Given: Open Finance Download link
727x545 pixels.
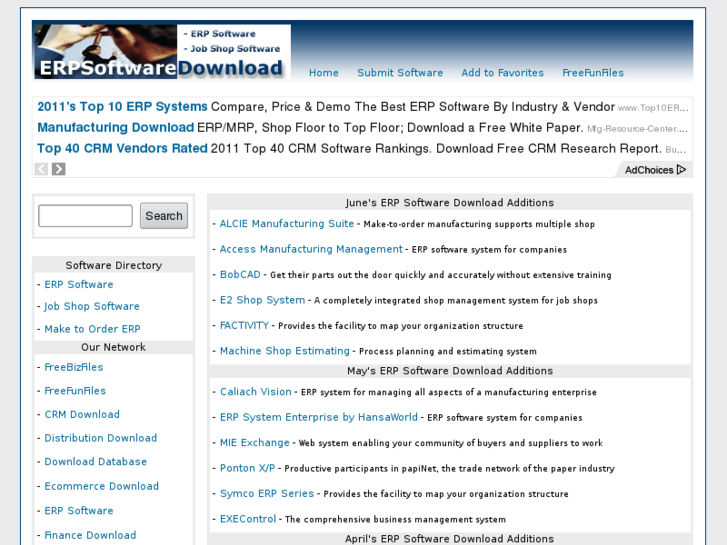Looking at the screenshot, I should tap(90, 535).
